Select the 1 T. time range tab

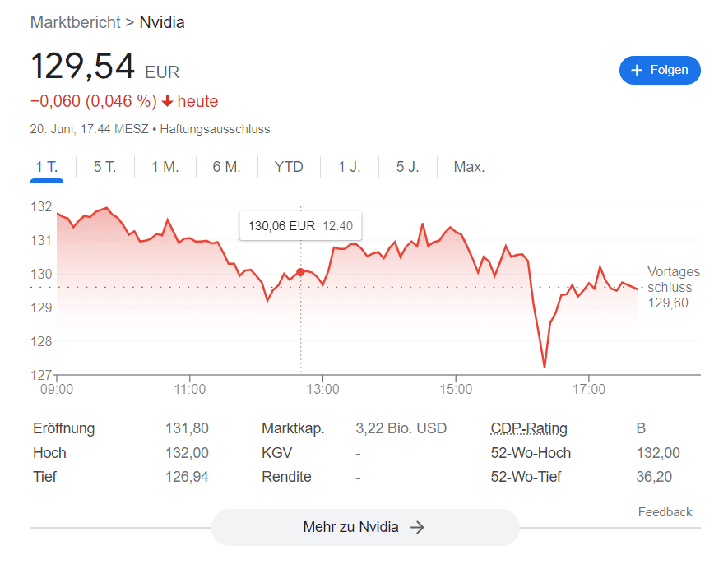(x=47, y=167)
